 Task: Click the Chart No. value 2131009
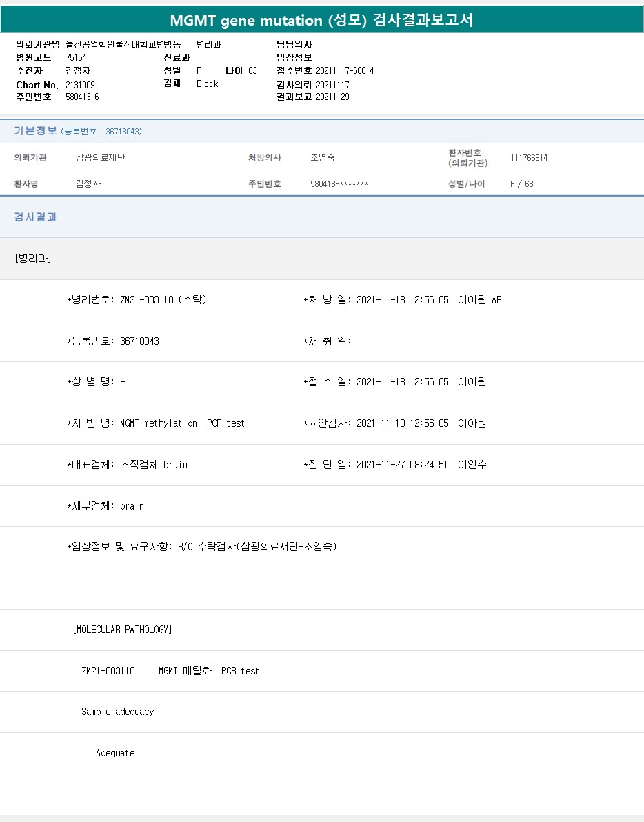coord(80,84)
